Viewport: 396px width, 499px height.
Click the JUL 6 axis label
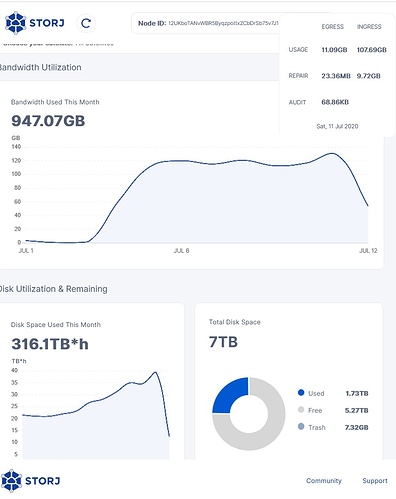[181, 251]
